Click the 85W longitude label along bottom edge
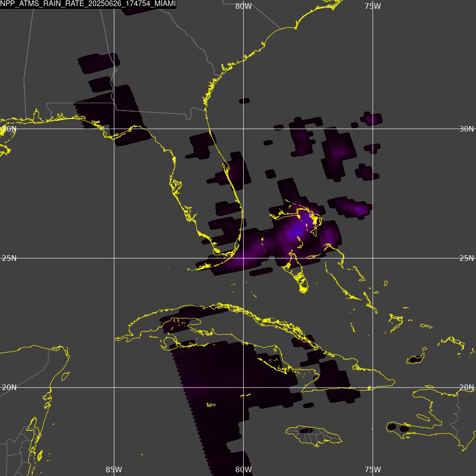 114,469
